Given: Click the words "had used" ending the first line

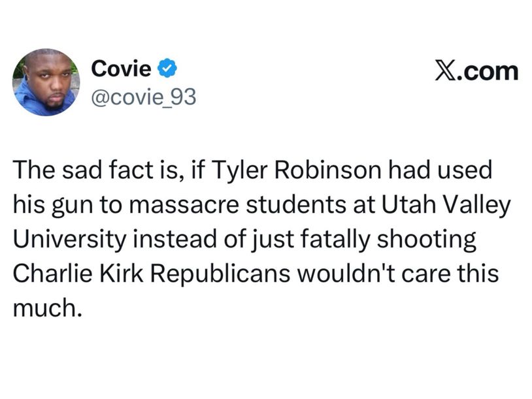Looking at the screenshot, I should [440, 170].
